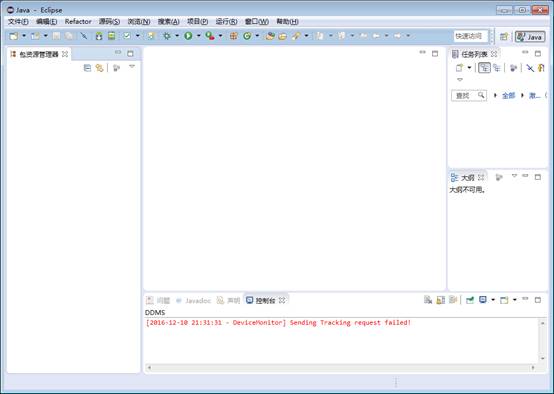Maximize the Package Explorer panel
The image size is (554, 394).
[x=130, y=53]
